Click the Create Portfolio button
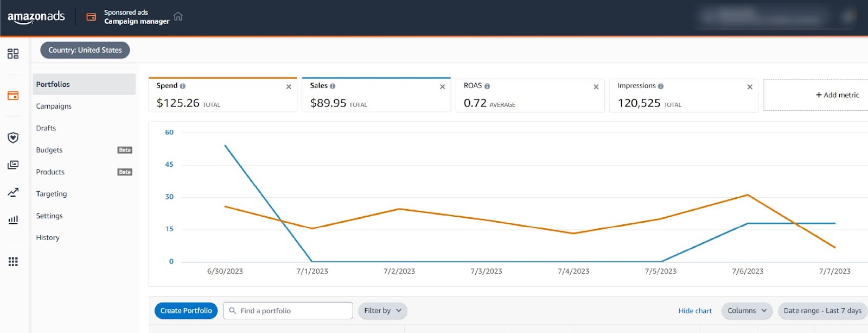868x333 pixels. pos(186,311)
